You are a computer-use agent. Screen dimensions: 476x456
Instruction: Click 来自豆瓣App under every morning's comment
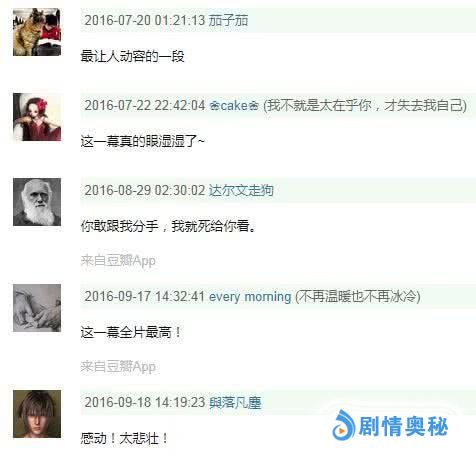tap(118, 367)
